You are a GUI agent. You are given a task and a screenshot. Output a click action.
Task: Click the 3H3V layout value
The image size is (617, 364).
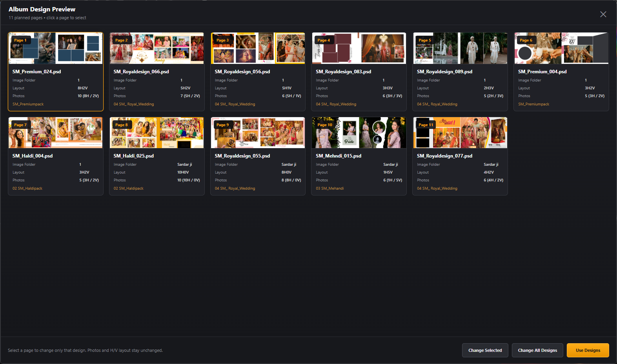point(388,88)
